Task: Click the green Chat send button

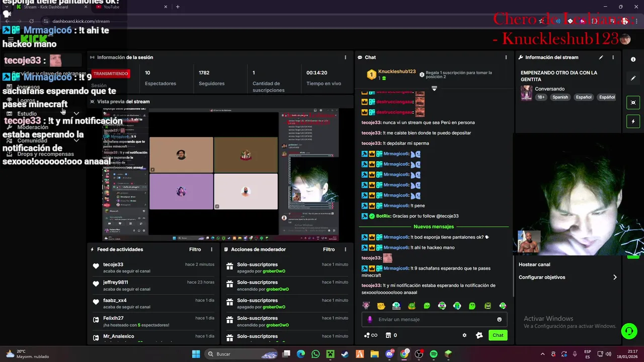Action: pyautogui.click(x=498, y=335)
